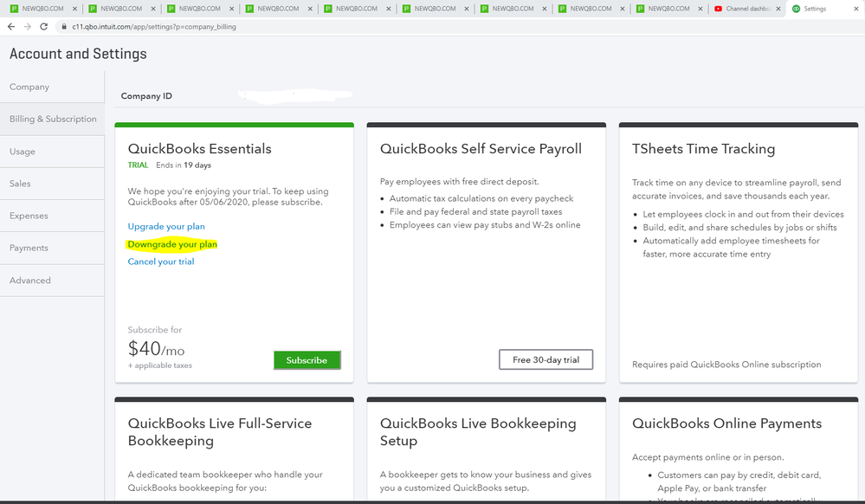Viewport: 865px width, 504px height.
Task: Click the TSheets Time Tracking title
Action: 703,148
